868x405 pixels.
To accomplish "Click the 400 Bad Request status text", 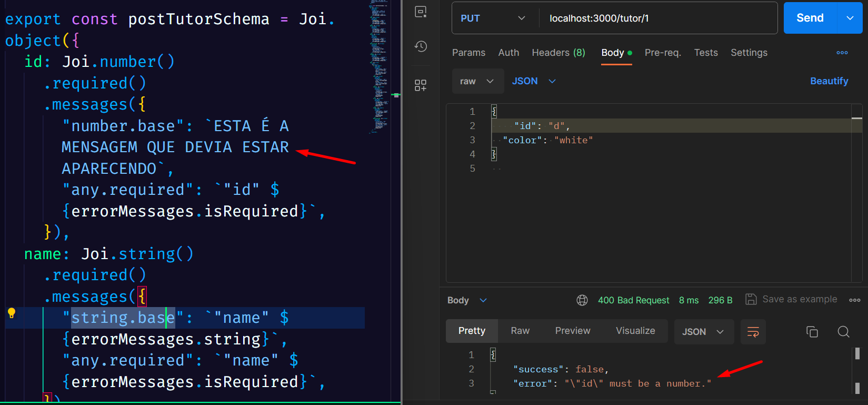I will [634, 300].
